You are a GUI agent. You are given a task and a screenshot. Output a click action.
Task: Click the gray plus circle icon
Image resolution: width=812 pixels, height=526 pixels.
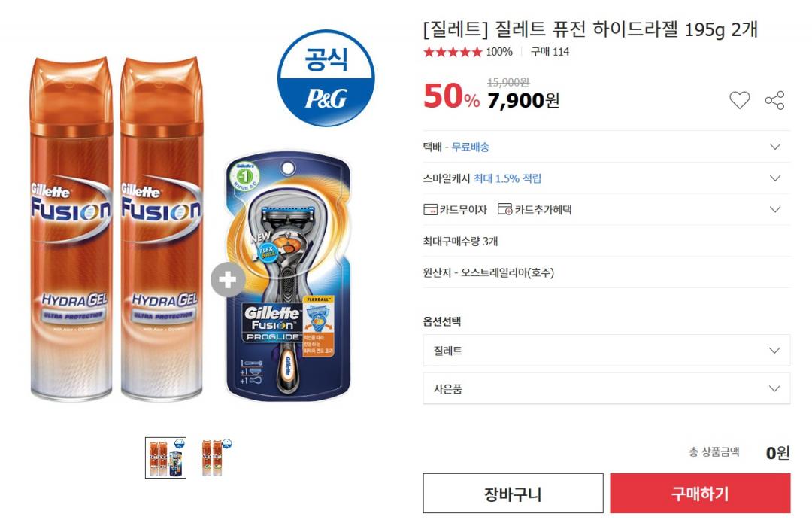point(227,280)
